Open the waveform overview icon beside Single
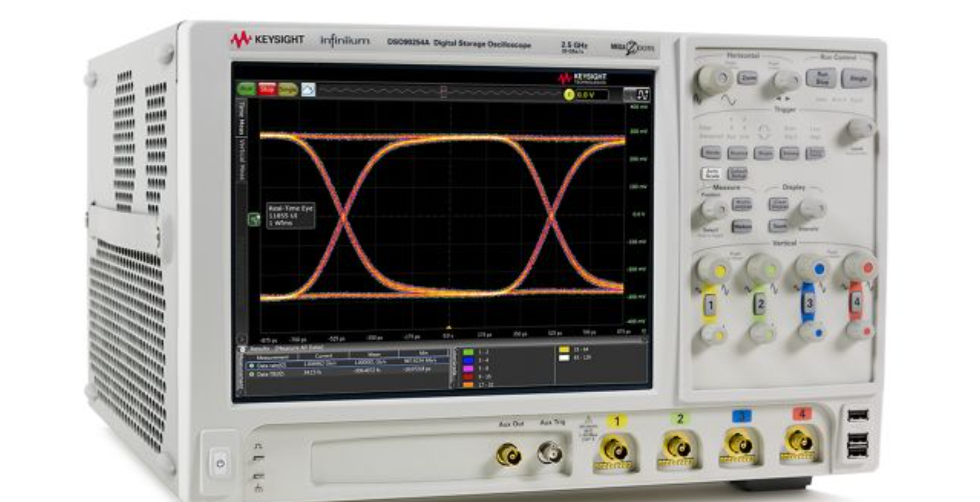The height and width of the screenshot is (502, 980). [x=307, y=89]
